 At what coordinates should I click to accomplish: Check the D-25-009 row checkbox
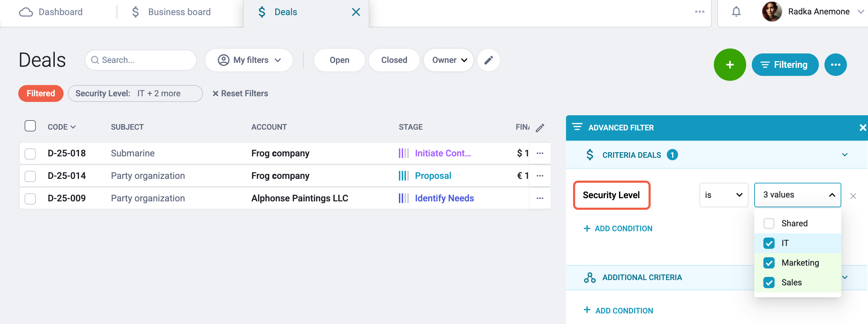tap(30, 199)
